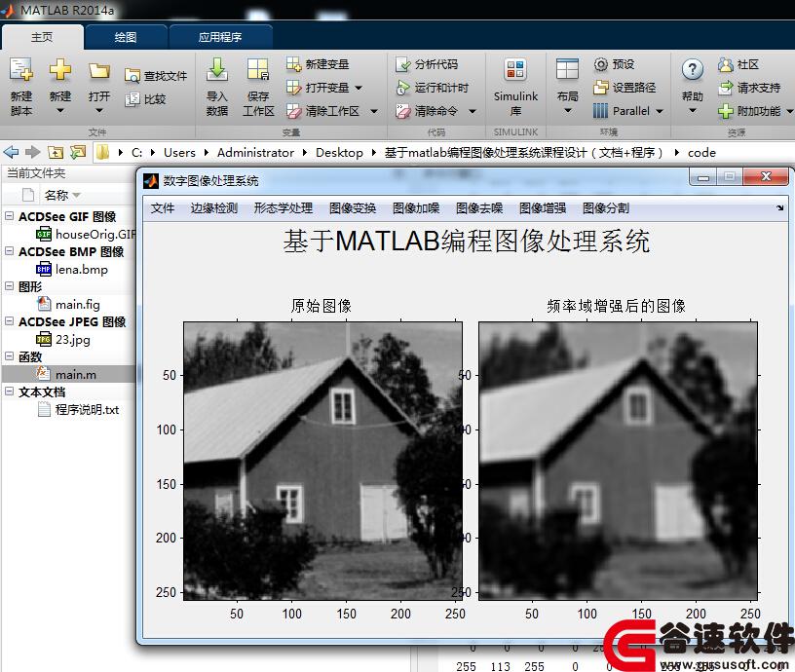The width and height of the screenshot is (795, 672).
Task: Collapse the ACDSee JPEG 图像 group
Action: tap(9, 320)
